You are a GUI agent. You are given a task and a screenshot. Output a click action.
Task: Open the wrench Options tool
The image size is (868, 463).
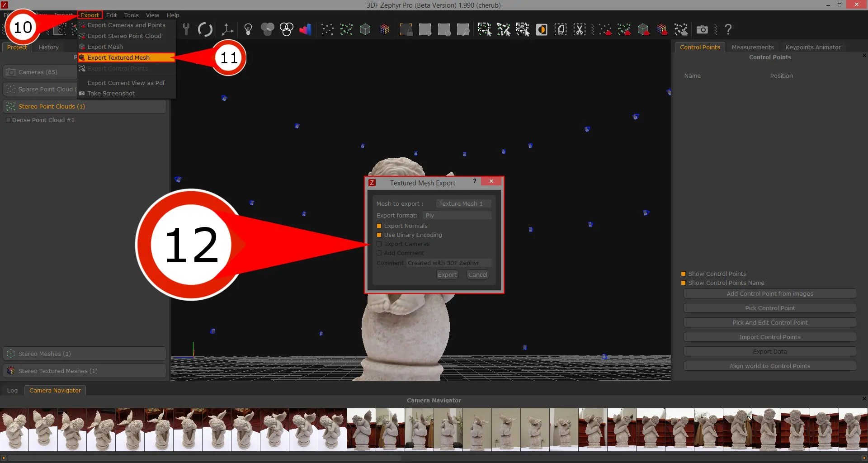click(x=187, y=29)
